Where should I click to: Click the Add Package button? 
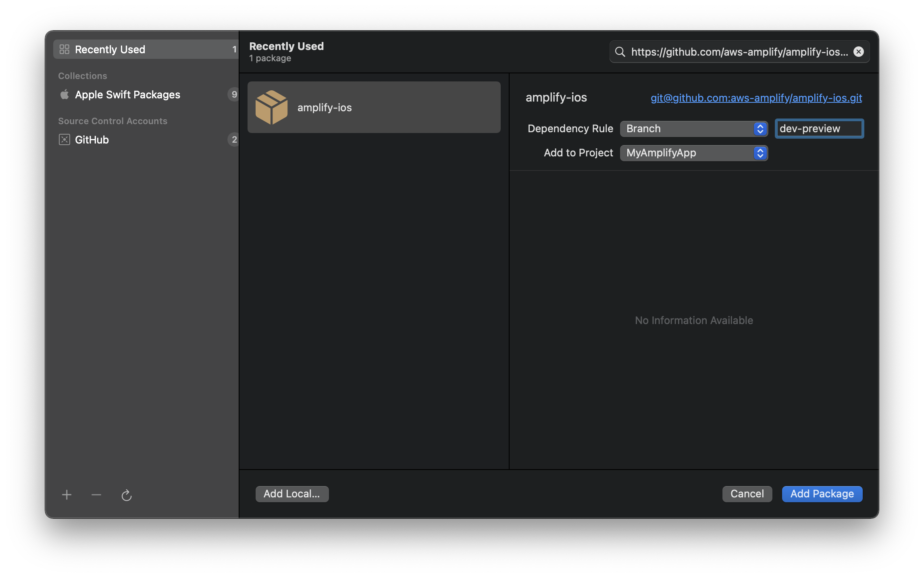(822, 494)
